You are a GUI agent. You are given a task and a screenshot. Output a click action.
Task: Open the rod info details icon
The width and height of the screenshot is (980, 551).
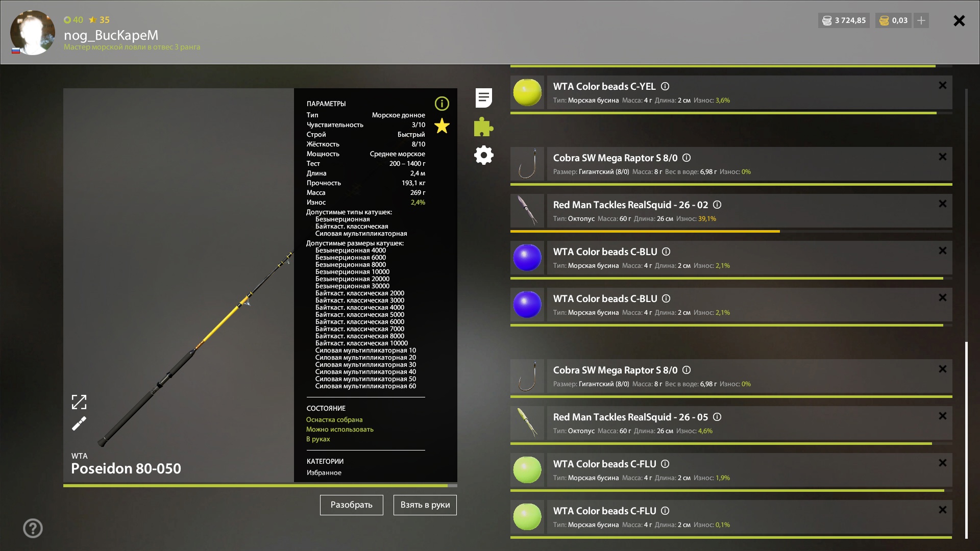tap(442, 104)
